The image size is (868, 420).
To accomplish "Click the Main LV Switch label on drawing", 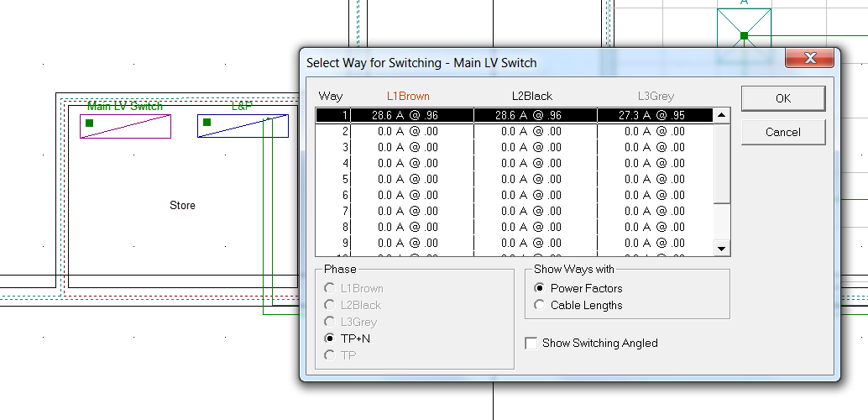I will click(124, 106).
